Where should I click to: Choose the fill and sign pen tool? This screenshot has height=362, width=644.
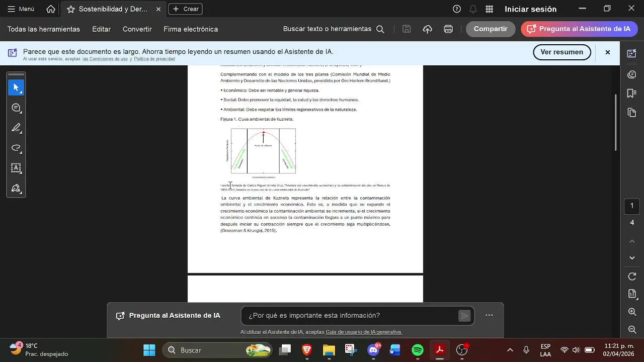tap(16, 189)
